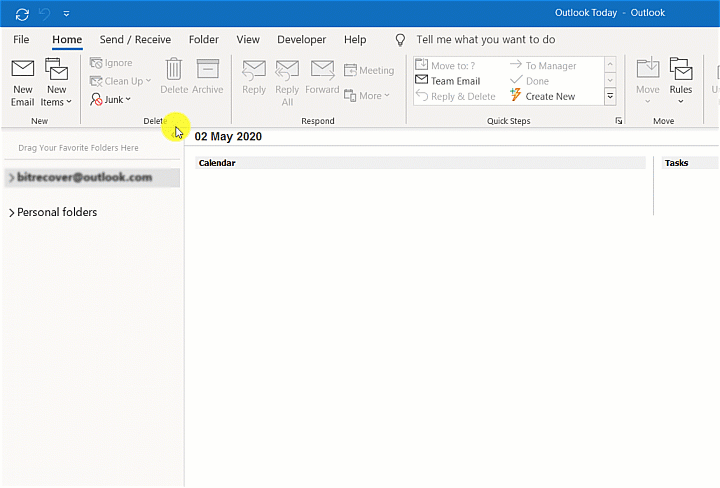
Task: Switch to the View tab
Action: [248, 39]
